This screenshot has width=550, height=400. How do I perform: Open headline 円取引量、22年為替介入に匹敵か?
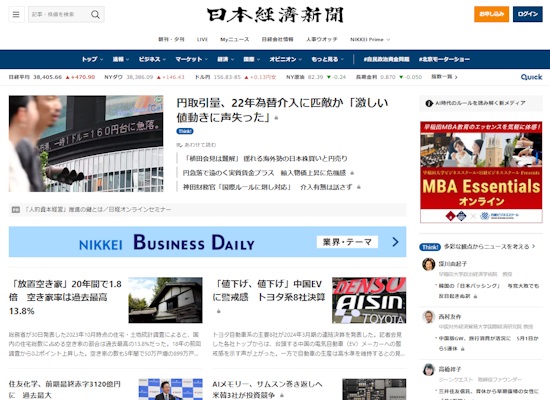(x=282, y=110)
